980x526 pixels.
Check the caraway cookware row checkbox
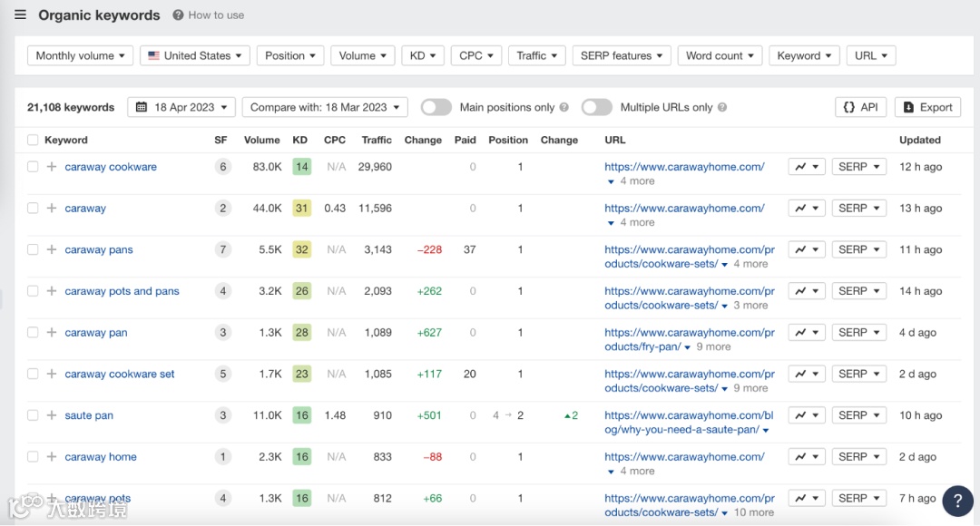click(33, 167)
